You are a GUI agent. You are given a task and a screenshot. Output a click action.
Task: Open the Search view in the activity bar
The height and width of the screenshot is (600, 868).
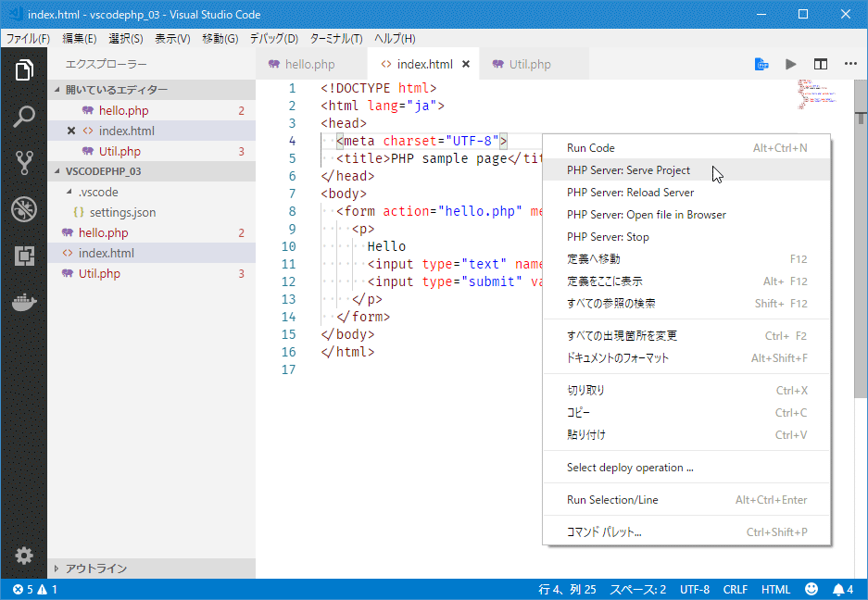coord(23,116)
